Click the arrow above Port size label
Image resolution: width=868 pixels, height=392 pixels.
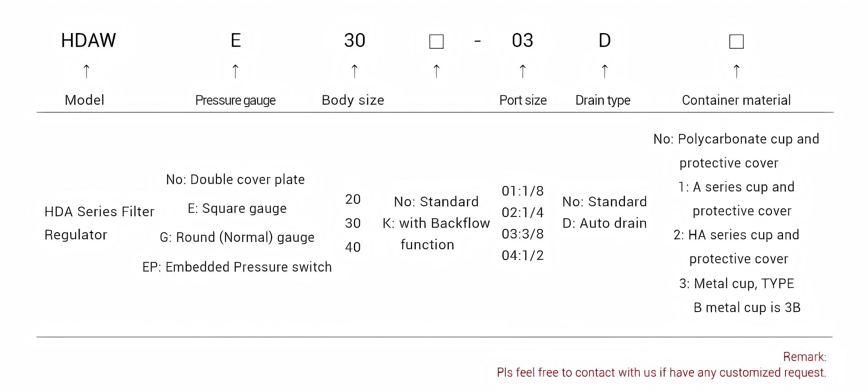pos(522,71)
